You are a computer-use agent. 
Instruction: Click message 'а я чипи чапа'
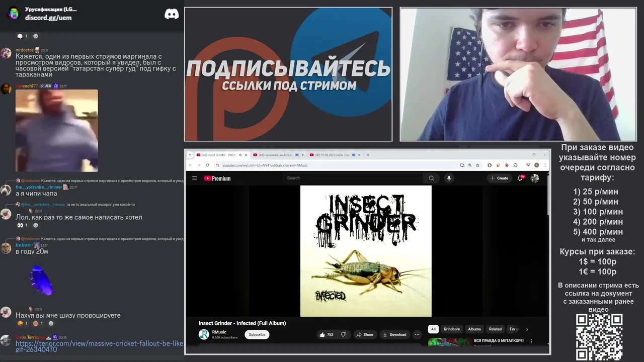coord(36,194)
